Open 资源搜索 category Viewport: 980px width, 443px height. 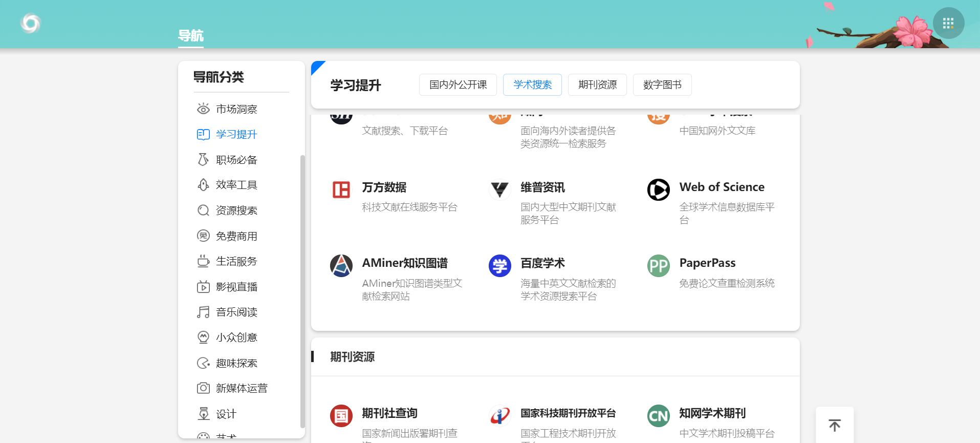(236, 210)
